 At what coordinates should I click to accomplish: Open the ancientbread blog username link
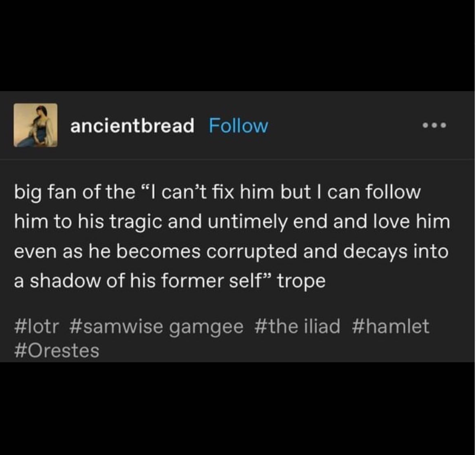[x=132, y=126]
